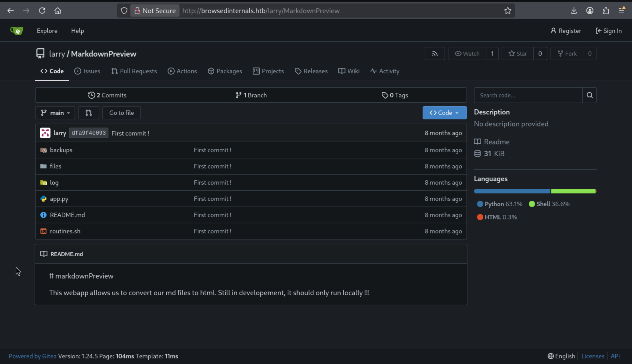Reload the page using refresh icon
Screen dimensions: 632x364
[42, 11]
